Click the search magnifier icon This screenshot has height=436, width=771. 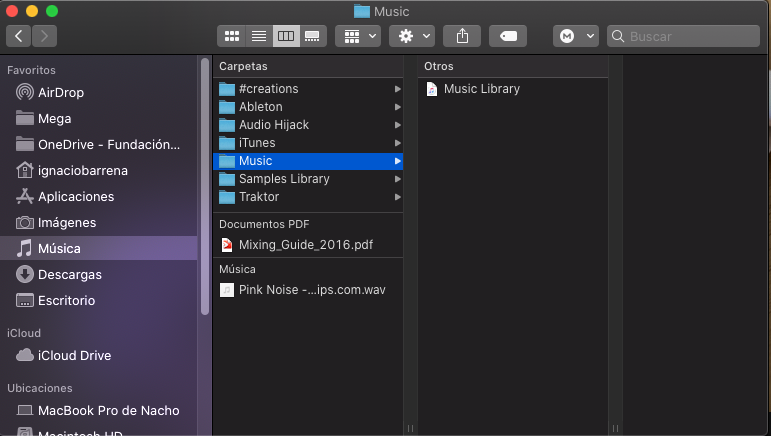[x=618, y=36]
